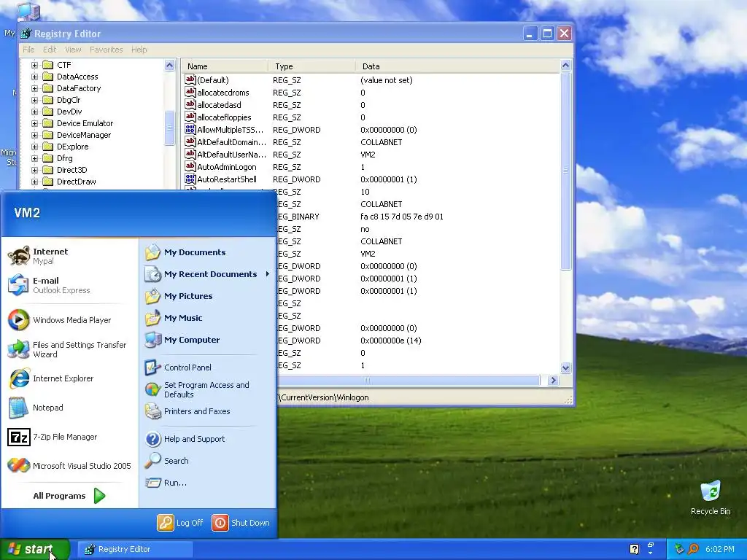
Task: Expand the DbgClr registry key
Action: (34, 100)
